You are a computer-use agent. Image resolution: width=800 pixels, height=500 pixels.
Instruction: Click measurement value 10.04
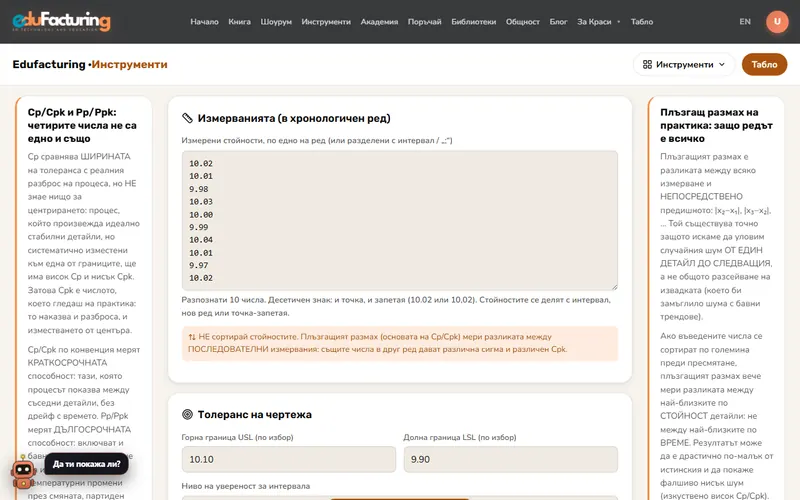[x=201, y=240]
